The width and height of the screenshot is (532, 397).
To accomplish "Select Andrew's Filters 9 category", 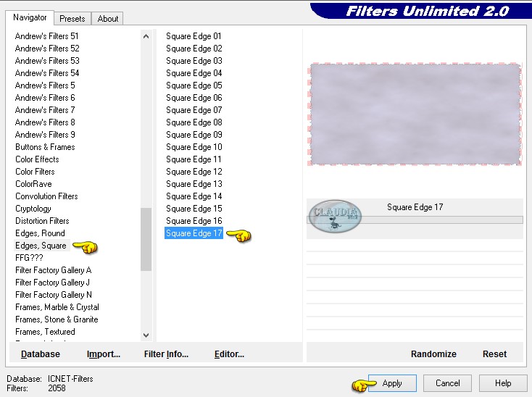I will (x=45, y=135).
